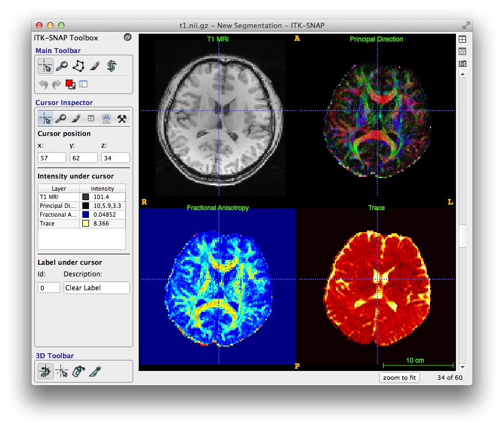Viewport: 504px width, 429px height.
Task: Click the 0.04852 intensity value
Action: 104,214
